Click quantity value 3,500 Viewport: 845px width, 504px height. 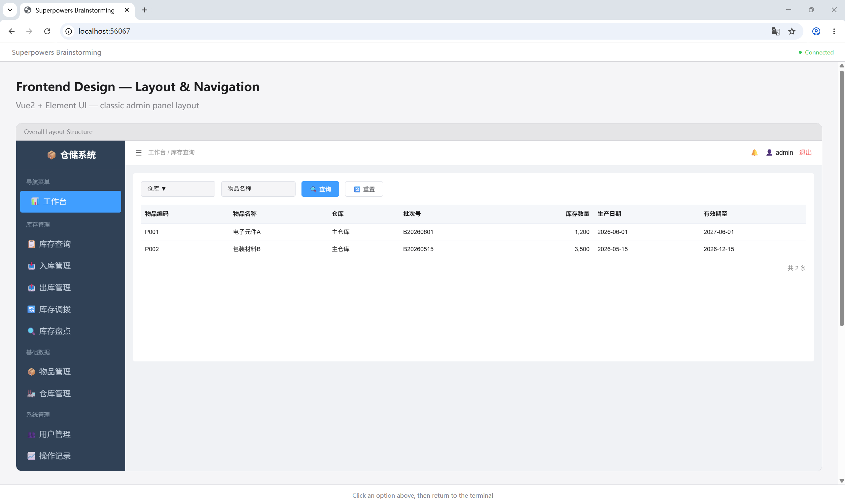coord(582,249)
